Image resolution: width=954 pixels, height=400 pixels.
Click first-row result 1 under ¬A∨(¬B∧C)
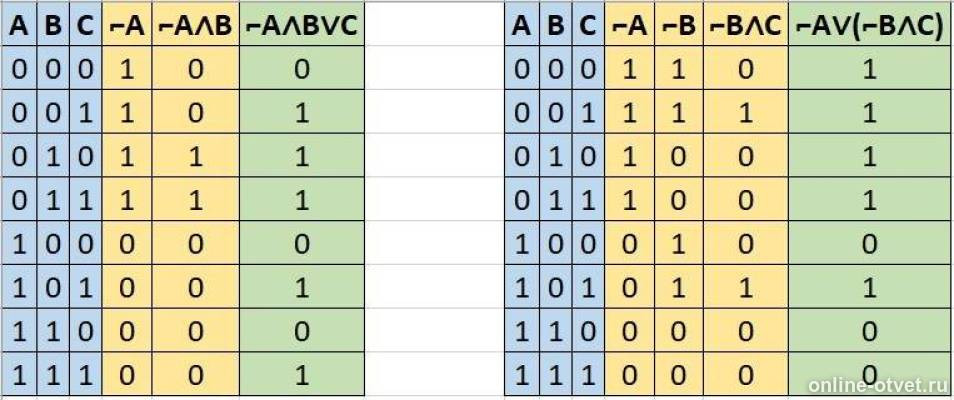[871, 68]
